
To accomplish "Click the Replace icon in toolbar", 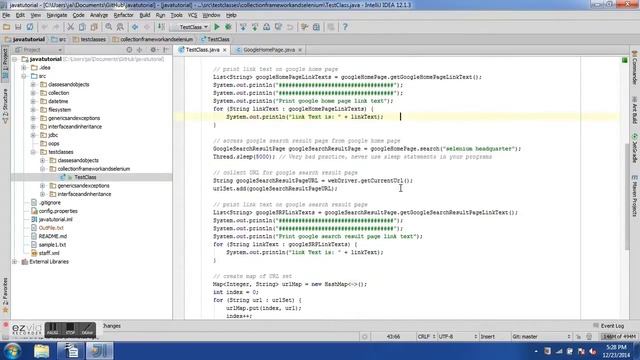I will pyautogui.click(x=120, y=27).
